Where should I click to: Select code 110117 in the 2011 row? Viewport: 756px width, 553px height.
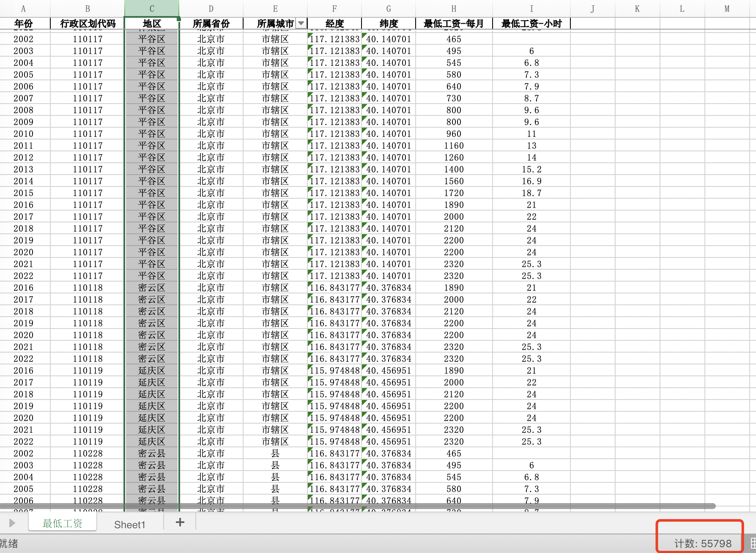tap(88, 145)
